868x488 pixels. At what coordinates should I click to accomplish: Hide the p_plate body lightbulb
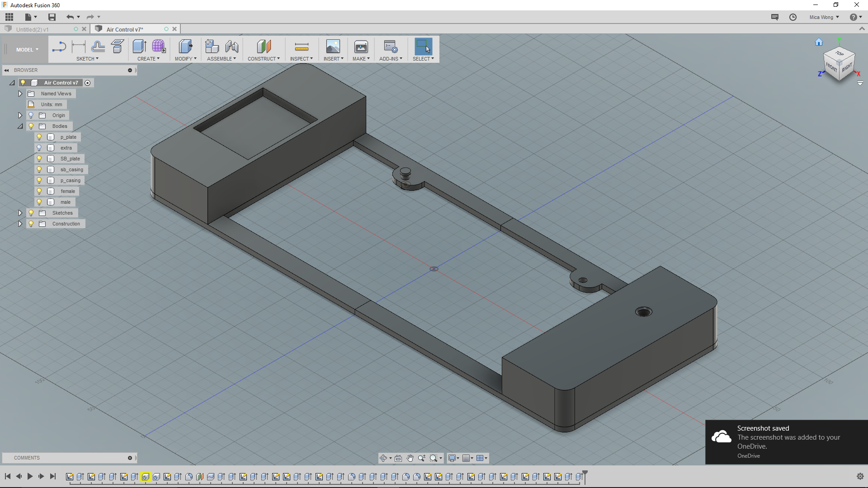click(x=39, y=137)
